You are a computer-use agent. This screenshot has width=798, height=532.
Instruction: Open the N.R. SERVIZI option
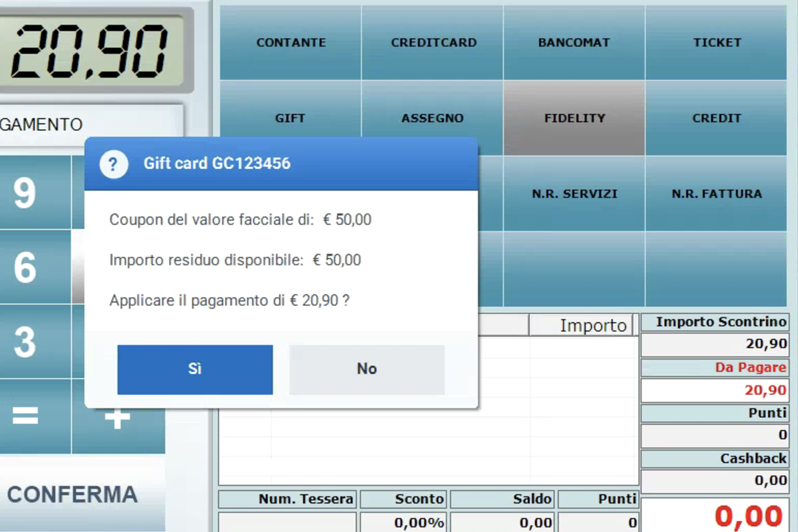pyautogui.click(x=574, y=193)
